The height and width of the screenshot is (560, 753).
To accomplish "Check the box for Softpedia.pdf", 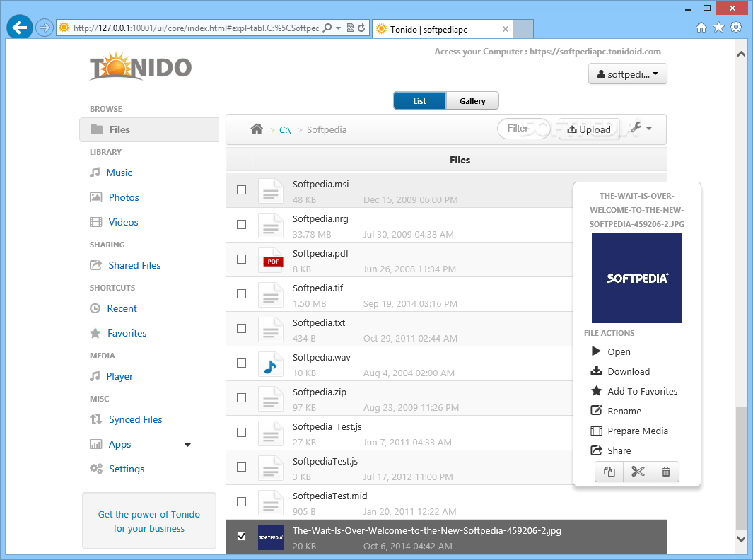I will click(x=242, y=259).
